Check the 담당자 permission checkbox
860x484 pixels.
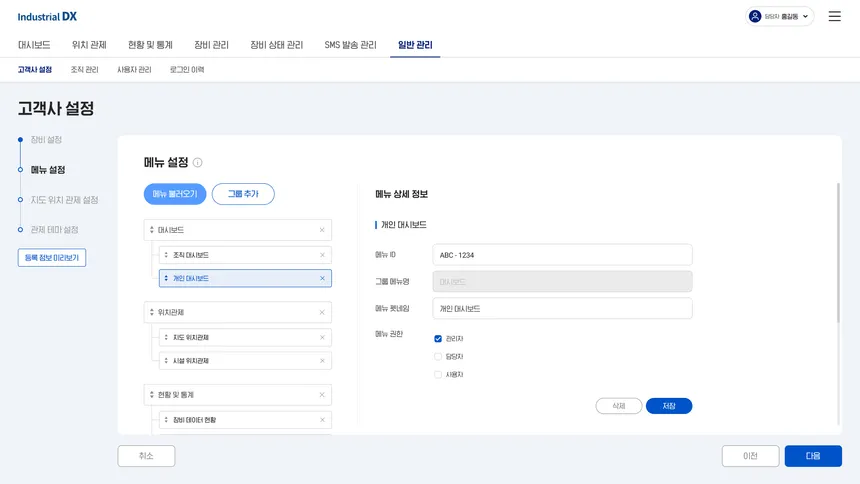point(438,357)
